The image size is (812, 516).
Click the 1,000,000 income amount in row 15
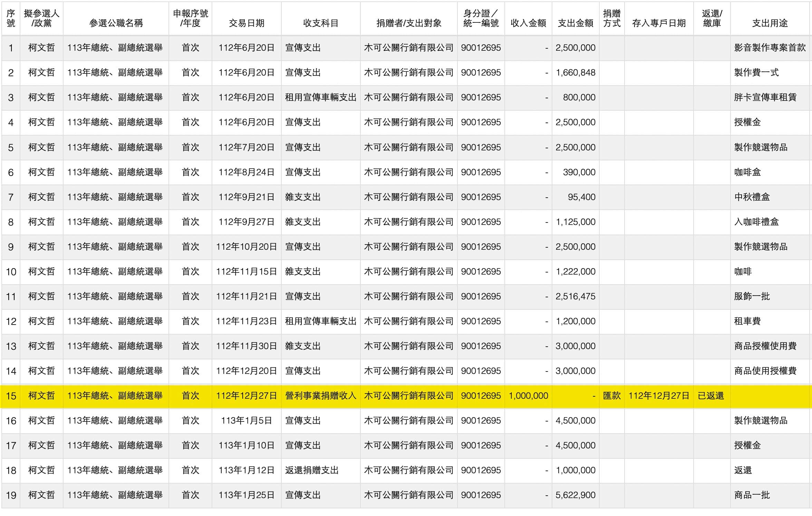pyautogui.click(x=528, y=396)
